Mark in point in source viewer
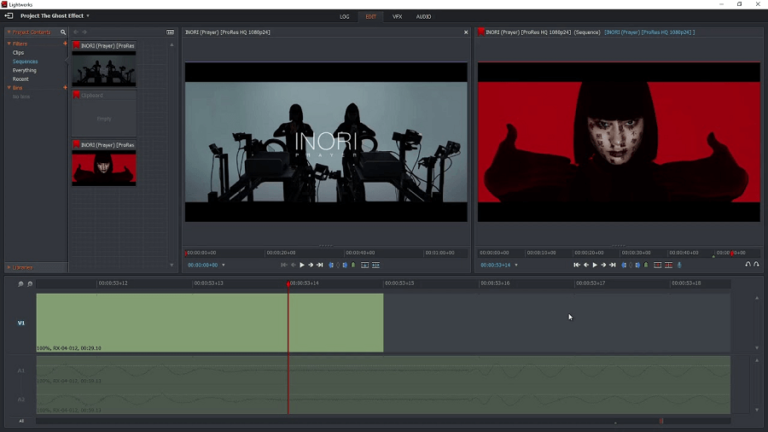768x432 pixels. point(331,265)
